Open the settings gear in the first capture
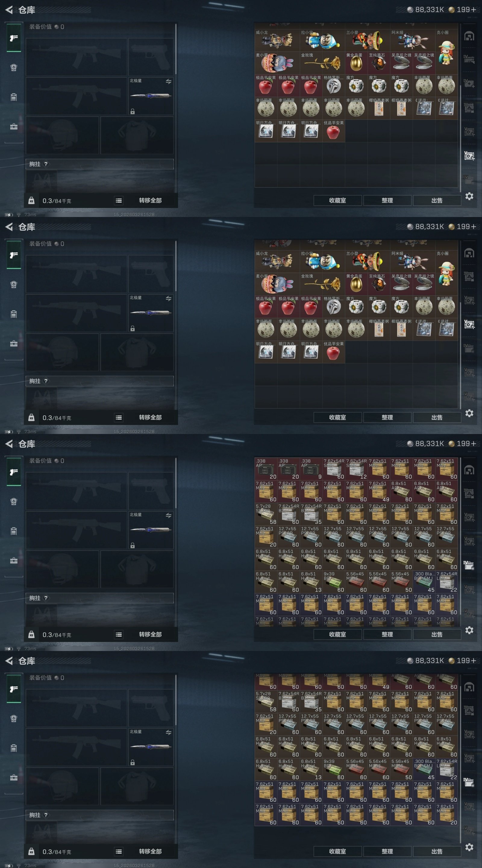The width and height of the screenshot is (482, 868). (469, 196)
